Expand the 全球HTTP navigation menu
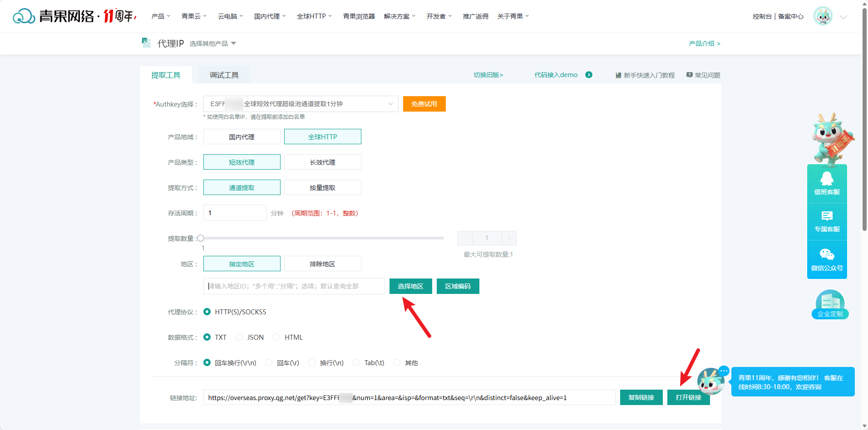 point(314,16)
